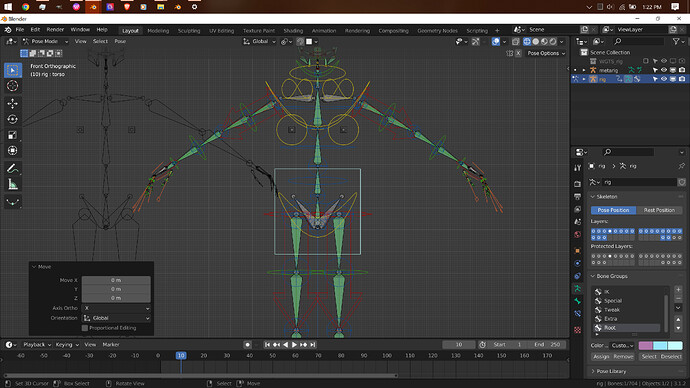
Task: Move bone group down in list
Action: click(678, 328)
